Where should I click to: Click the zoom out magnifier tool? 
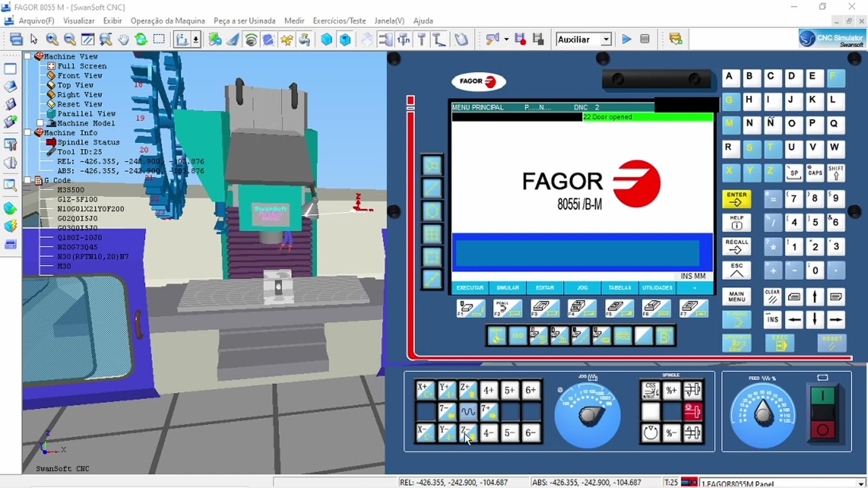tap(70, 39)
